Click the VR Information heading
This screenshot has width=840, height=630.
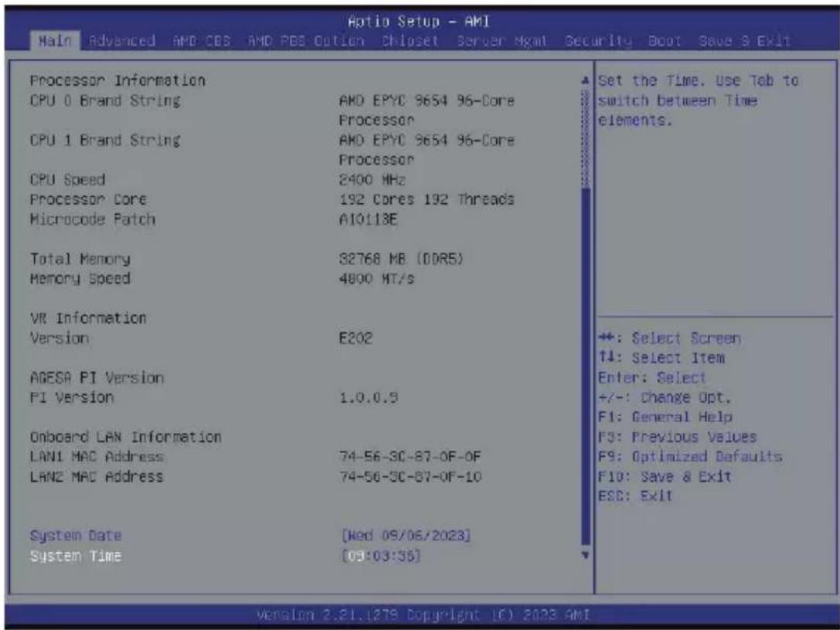[88, 318]
